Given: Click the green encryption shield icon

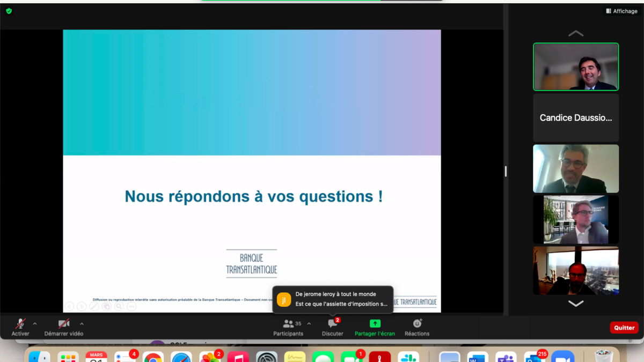Looking at the screenshot, I should click(9, 11).
